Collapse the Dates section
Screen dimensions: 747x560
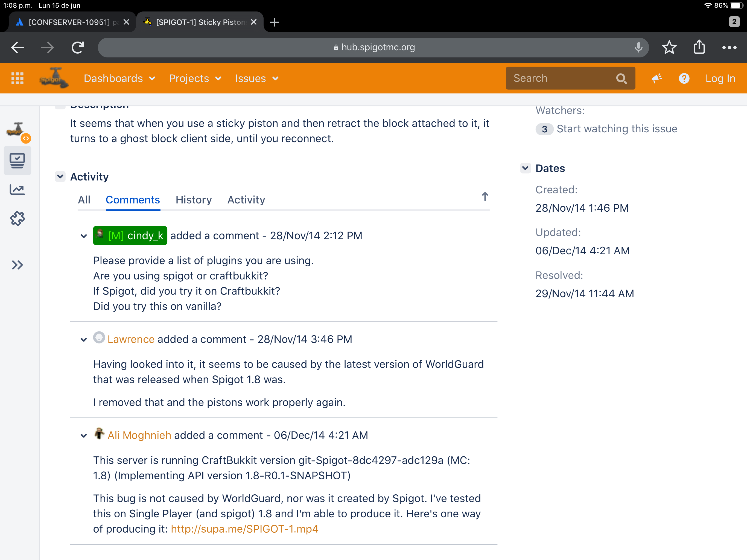(525, 168)
